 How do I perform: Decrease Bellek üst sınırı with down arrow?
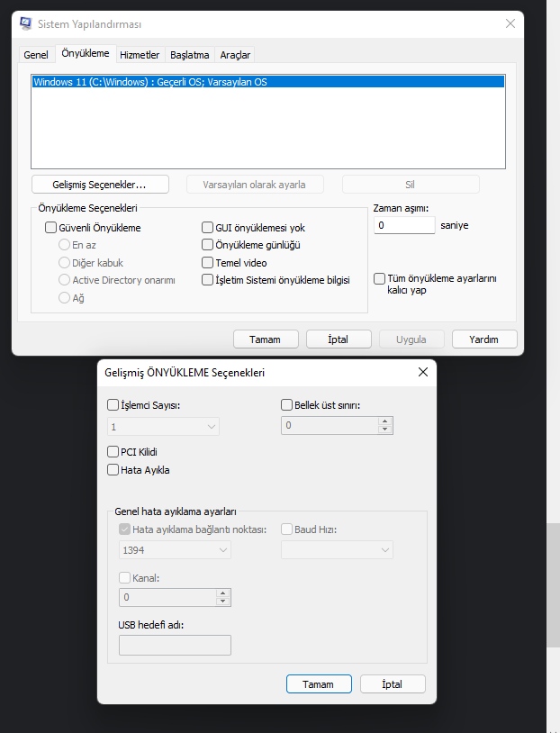click(x=384, y=430)
